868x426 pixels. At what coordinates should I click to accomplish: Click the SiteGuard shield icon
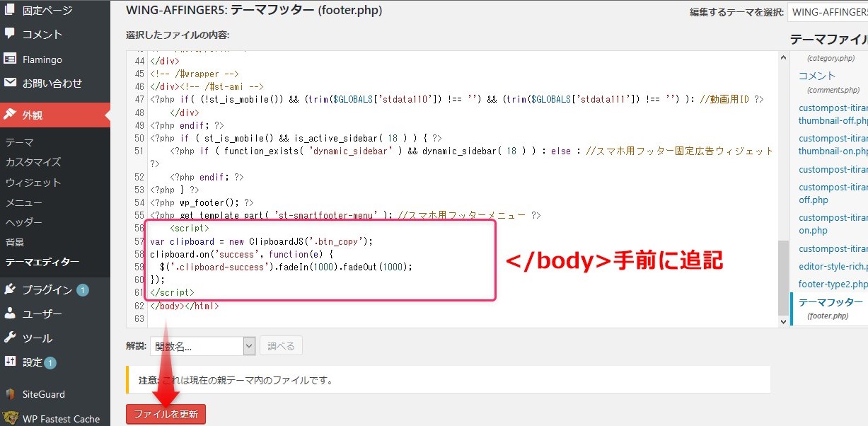[x=10, y=394]
